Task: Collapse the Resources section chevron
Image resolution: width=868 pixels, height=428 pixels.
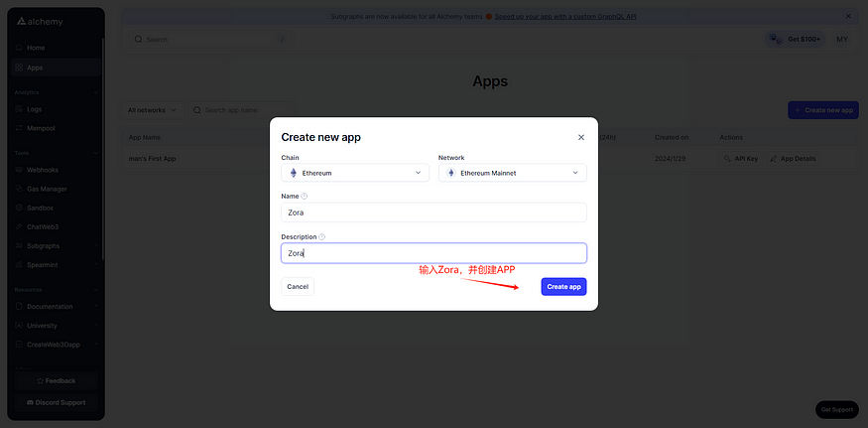Action: tap(96, 289)
